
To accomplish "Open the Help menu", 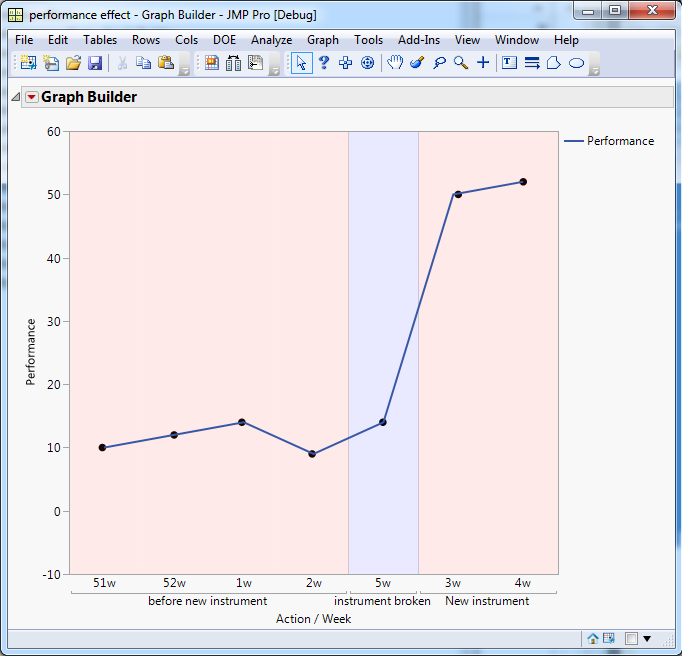I will (x=566, y=40).
